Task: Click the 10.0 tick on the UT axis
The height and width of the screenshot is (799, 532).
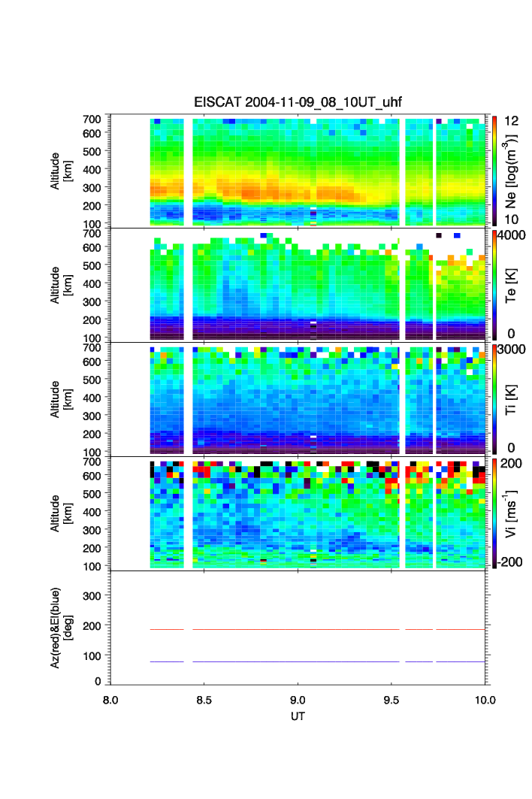Action: 484,699
